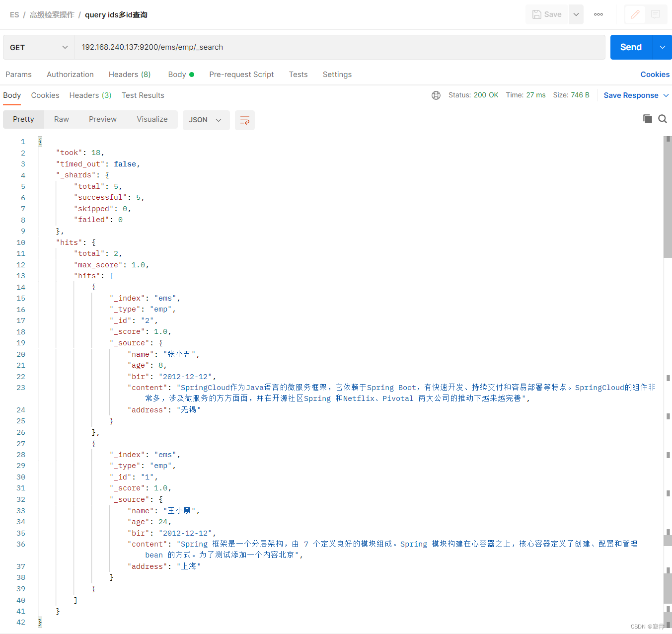Screen dimensions: 672x634
Task: Send the request with Send button
Action: pos(631,47)
